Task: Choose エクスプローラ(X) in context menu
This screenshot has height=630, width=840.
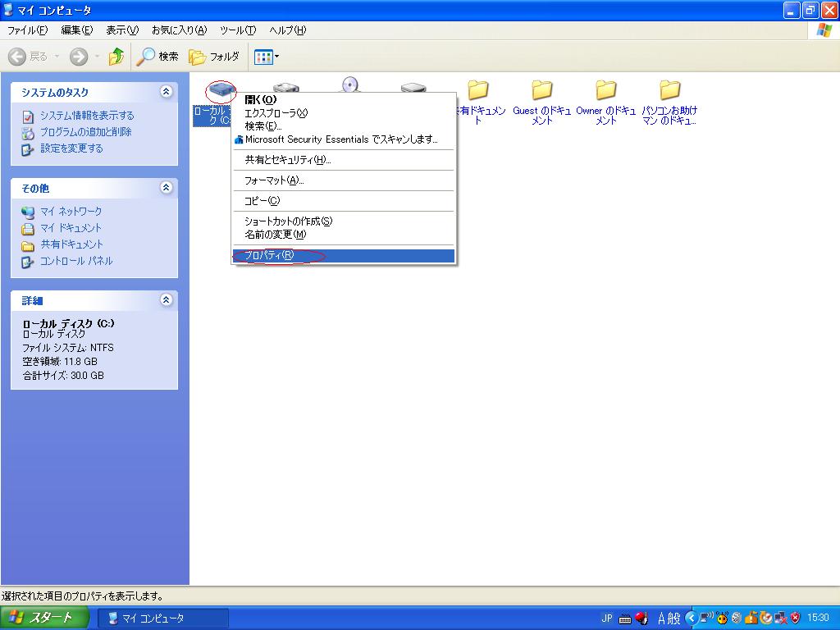Action: coord(344,113)
